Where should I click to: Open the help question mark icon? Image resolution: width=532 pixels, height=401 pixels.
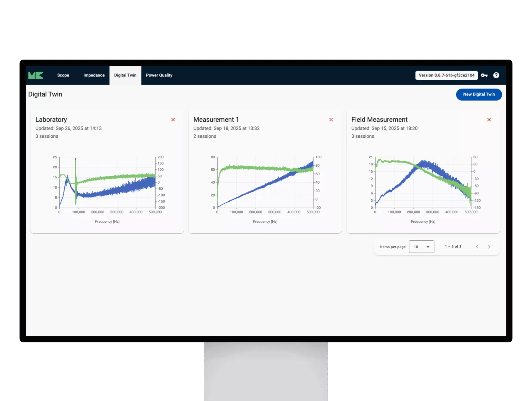click(x=496, y=75)
